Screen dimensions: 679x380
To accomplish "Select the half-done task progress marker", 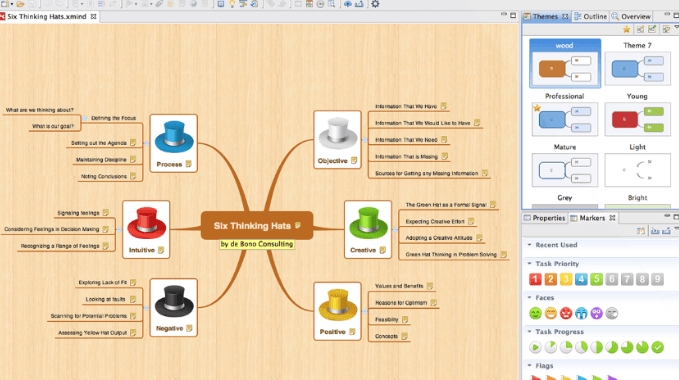I will click(596, 347).
